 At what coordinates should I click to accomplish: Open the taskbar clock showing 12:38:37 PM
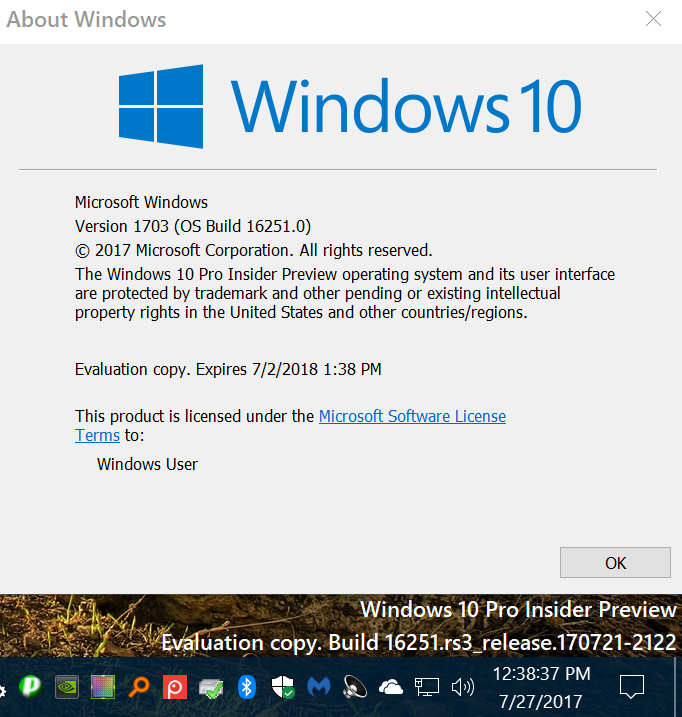click(541, 687)
